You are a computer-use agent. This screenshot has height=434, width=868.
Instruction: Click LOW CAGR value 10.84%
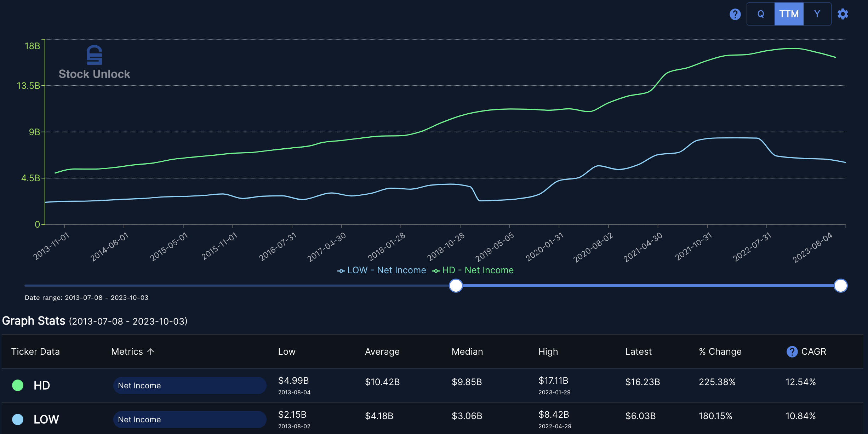click(801, 416)
